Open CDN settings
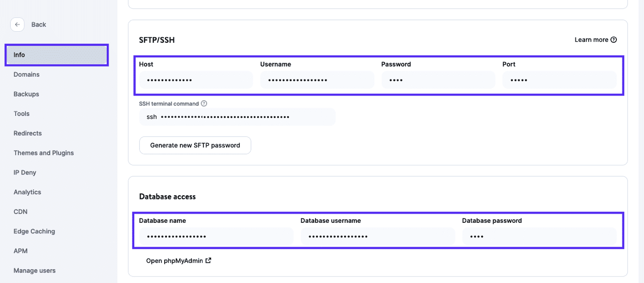The image size is (644, 283). tap(20, 211)
